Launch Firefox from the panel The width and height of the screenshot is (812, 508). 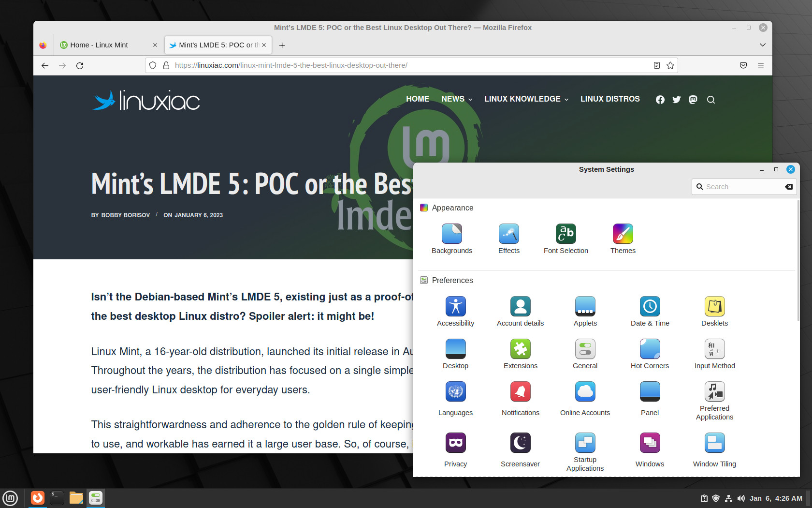(x=38, y=498)
